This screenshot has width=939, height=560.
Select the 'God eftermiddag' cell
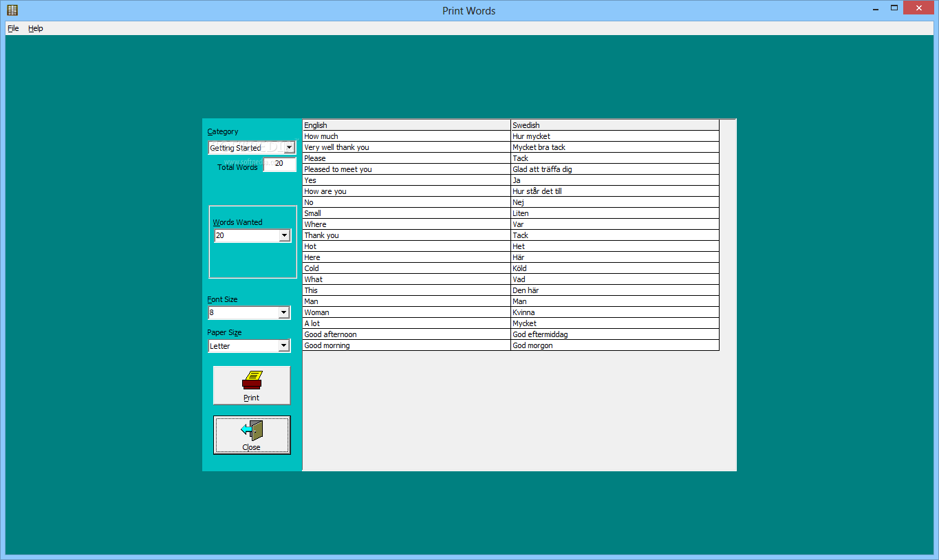click(x=615, y=334)
